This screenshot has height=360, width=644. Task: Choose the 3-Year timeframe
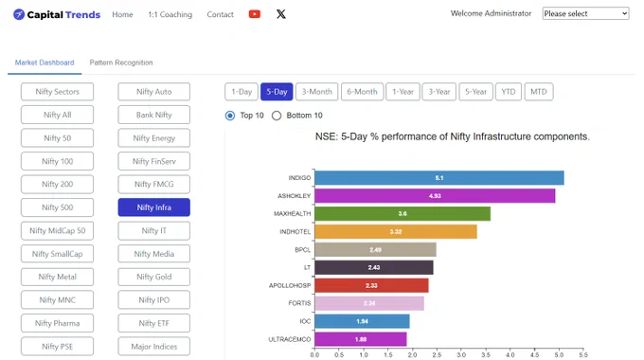pos(439,92)
